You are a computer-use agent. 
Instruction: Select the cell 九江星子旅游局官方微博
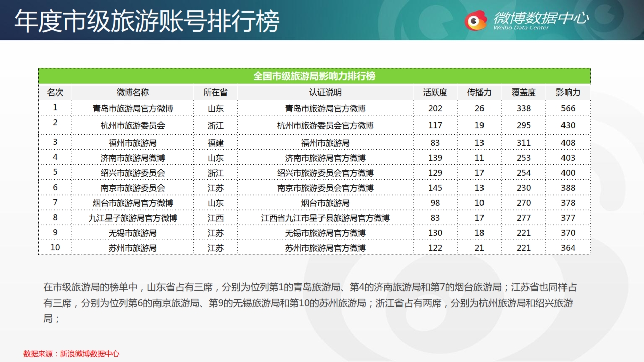coord(133,218)
